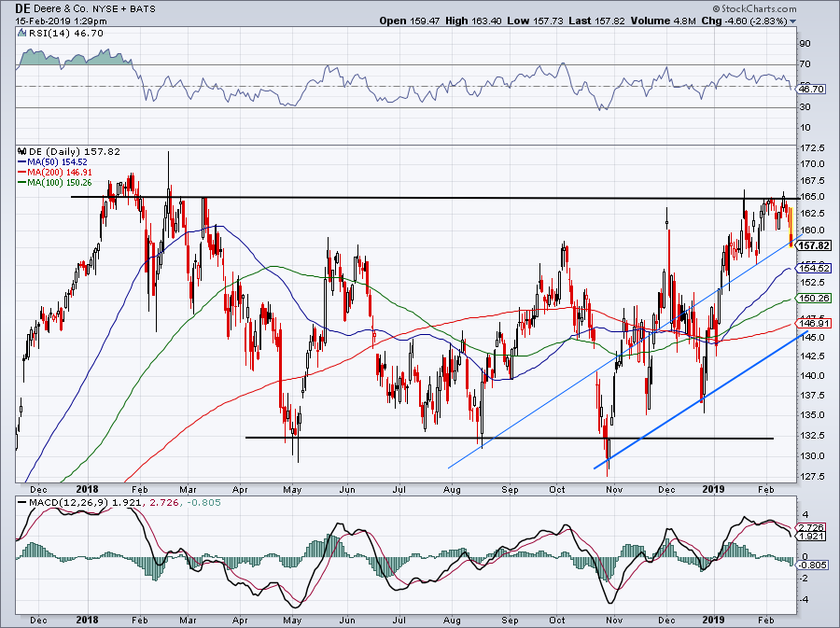Image resolution: width=840 pixels, height=628 pixels.
Task: Click the 'High 163.40' value
Action: click(x=473, y=21)
